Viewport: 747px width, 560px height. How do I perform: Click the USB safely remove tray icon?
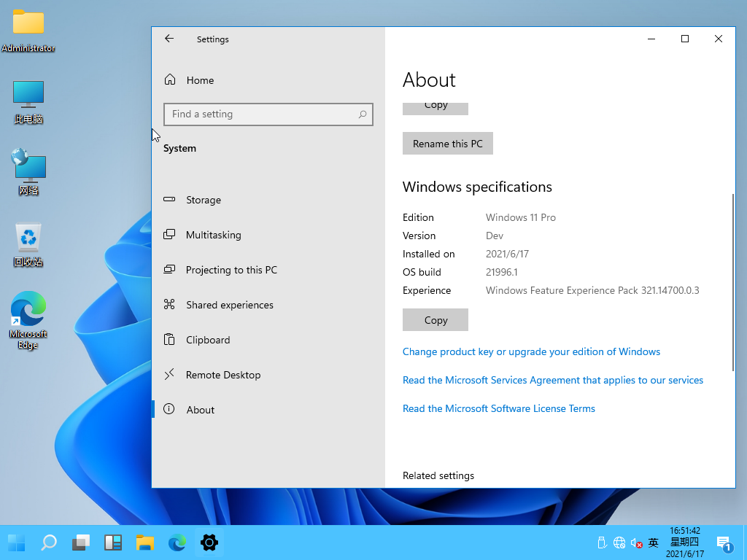pos(601,542)
